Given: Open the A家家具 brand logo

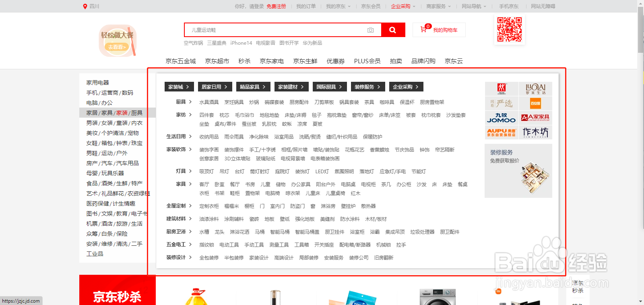Looking at the screenshot, I should pyautogui.click(x=535, y=118).
